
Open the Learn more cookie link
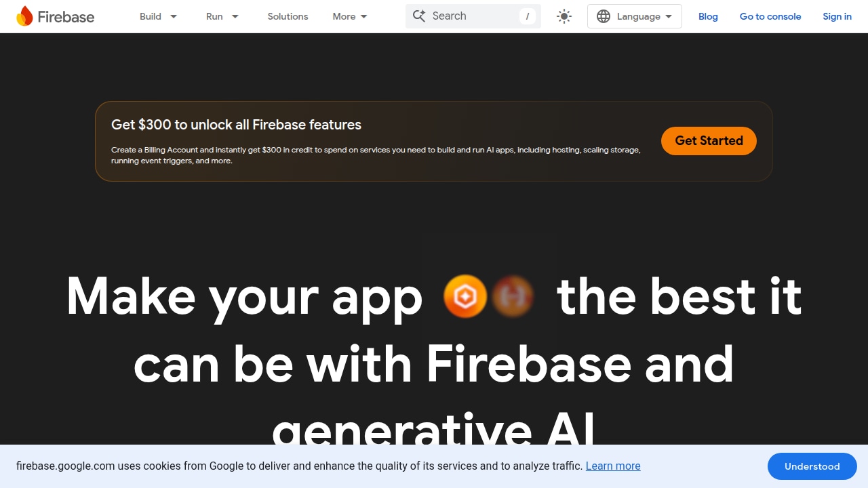click(x=613, y=466)
